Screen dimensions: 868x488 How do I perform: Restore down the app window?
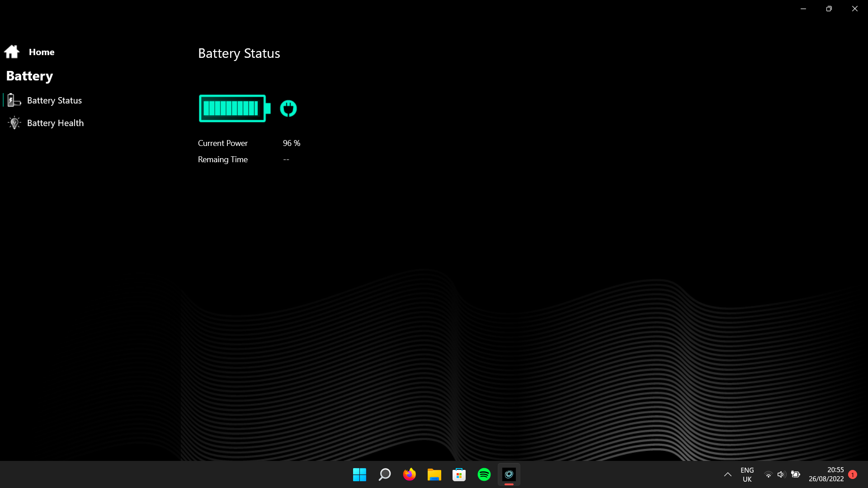tap(829, 9)
